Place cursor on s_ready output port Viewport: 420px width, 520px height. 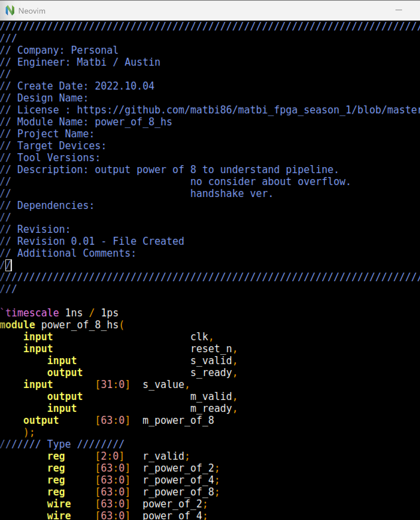(211, 372)
